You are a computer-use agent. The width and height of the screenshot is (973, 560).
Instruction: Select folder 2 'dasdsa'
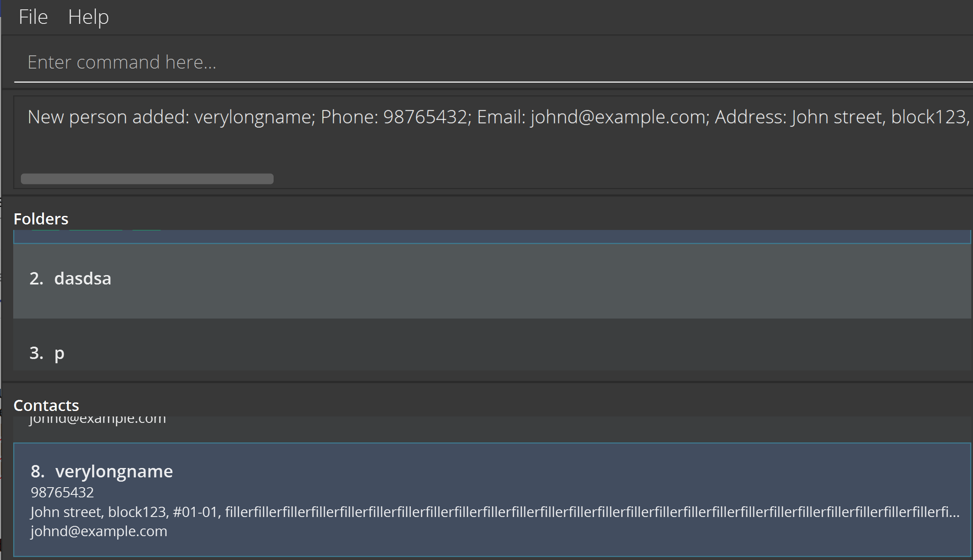tap(83, 279)
